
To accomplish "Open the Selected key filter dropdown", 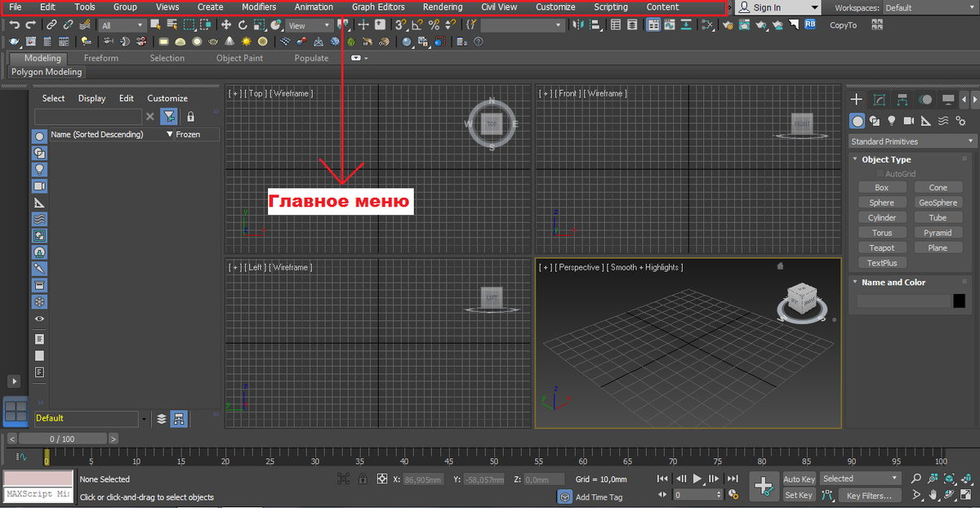I will (x=860, y=479).
